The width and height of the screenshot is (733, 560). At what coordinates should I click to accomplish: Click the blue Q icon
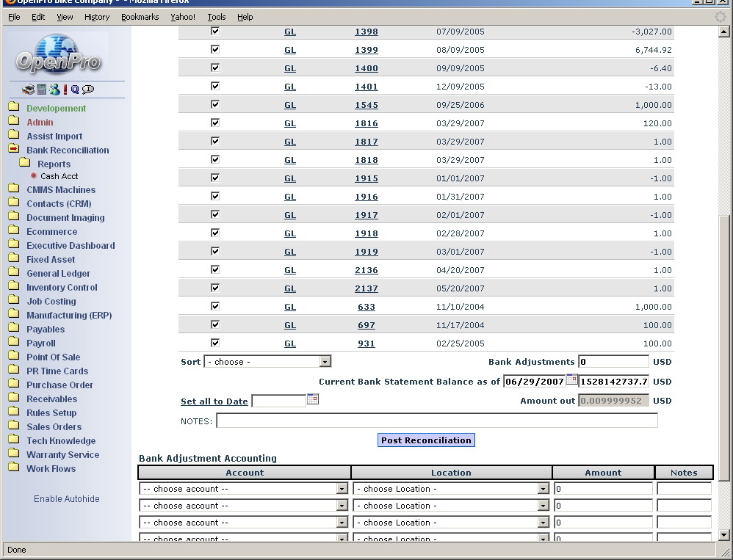[x=75, y=90]
